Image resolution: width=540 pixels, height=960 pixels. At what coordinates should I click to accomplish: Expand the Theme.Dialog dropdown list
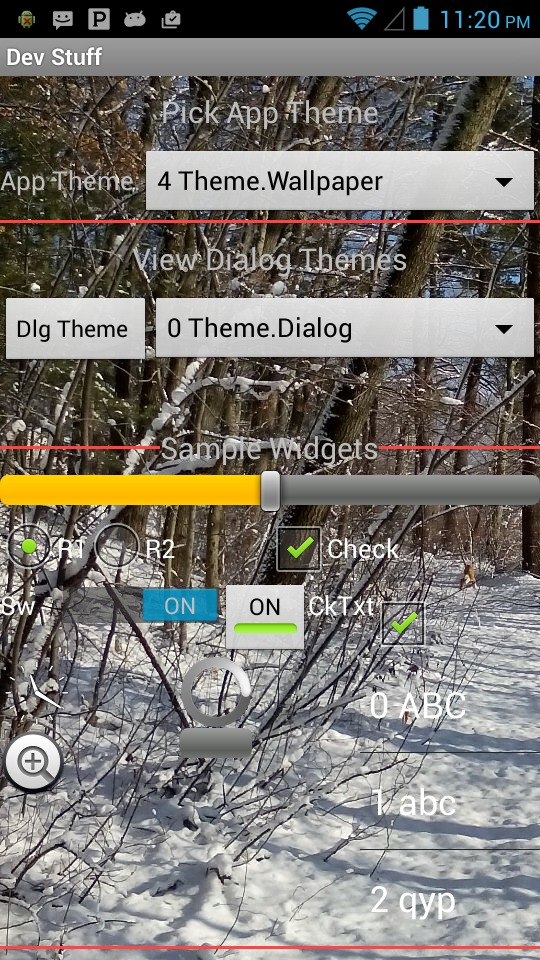tap(345, 328)
